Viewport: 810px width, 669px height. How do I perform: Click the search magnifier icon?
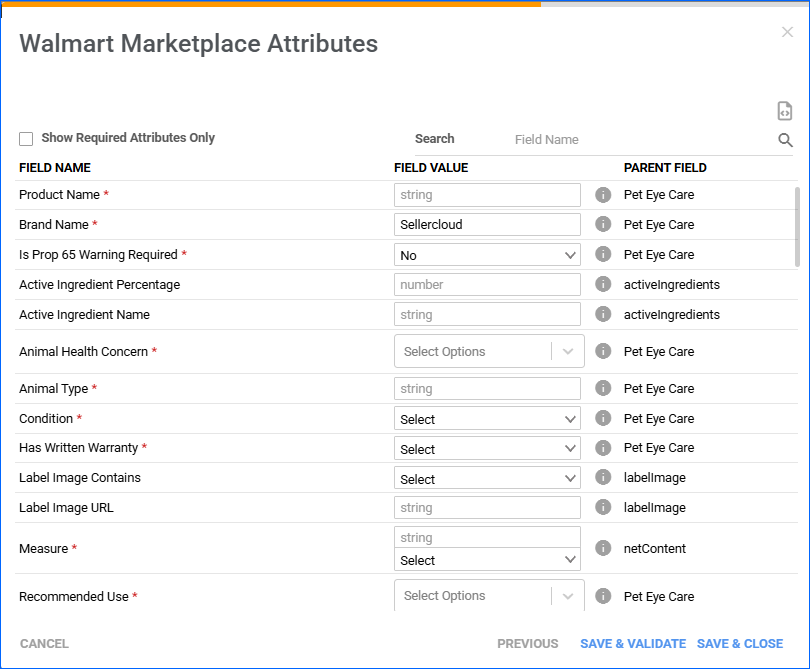(x=785, y=140)
